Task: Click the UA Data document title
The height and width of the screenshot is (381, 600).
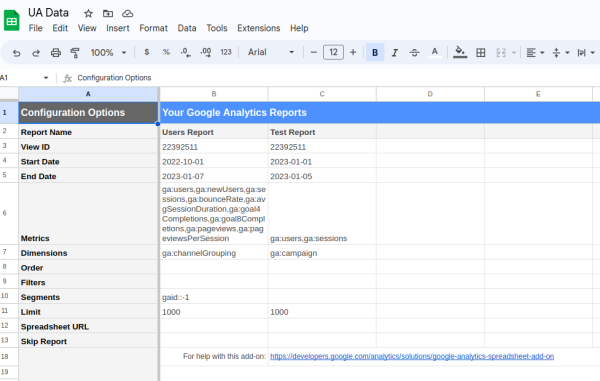Action: [48, 13]
